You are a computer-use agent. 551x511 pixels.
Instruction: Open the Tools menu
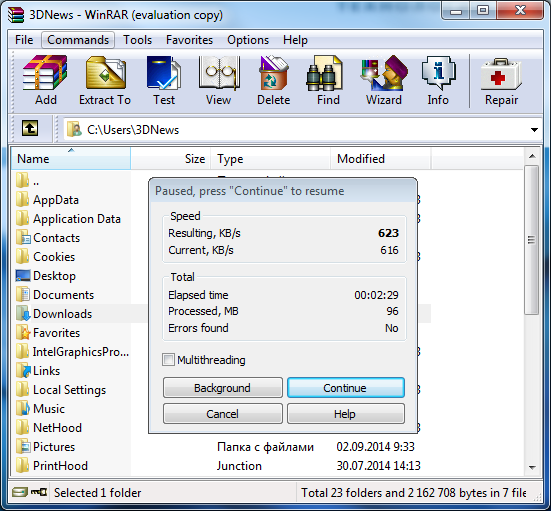click(137, 40)
